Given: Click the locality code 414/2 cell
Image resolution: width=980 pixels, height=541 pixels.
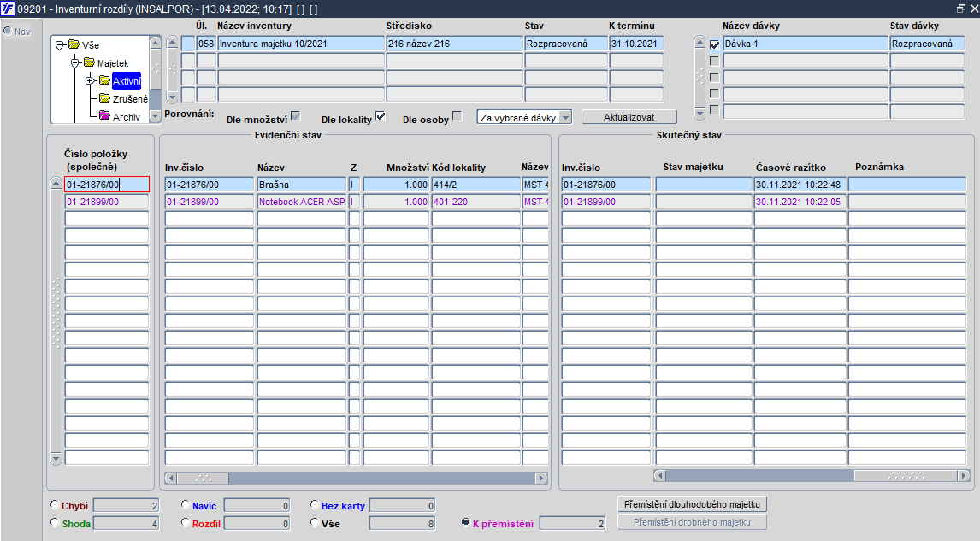Looking at the screenshot, I should 475,185.
